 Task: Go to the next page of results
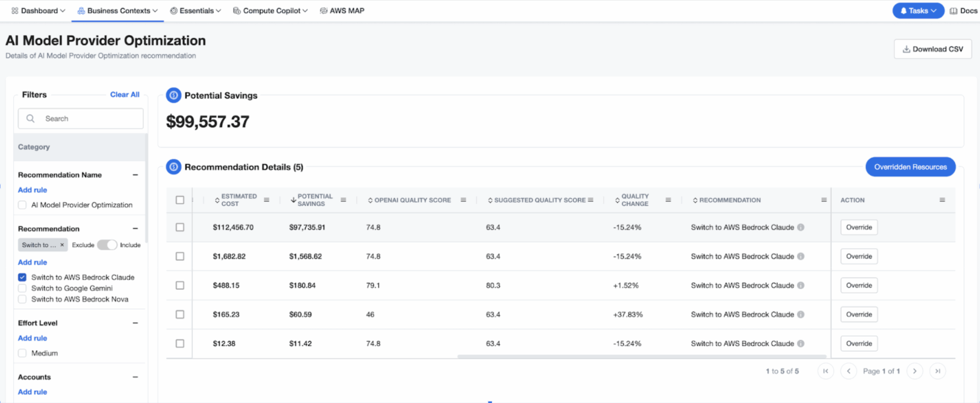tap(915, 371)
